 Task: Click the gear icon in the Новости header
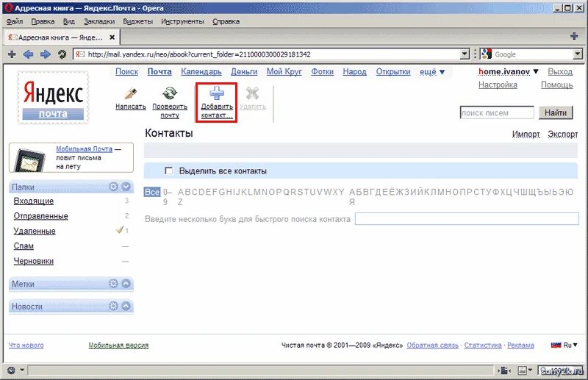[113, 306]
